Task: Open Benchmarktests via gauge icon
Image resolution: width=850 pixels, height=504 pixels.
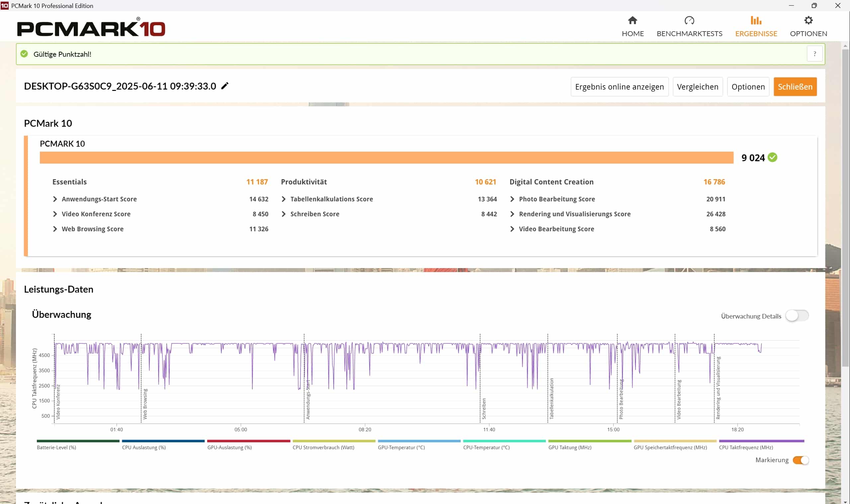Action: pos(689,20)
